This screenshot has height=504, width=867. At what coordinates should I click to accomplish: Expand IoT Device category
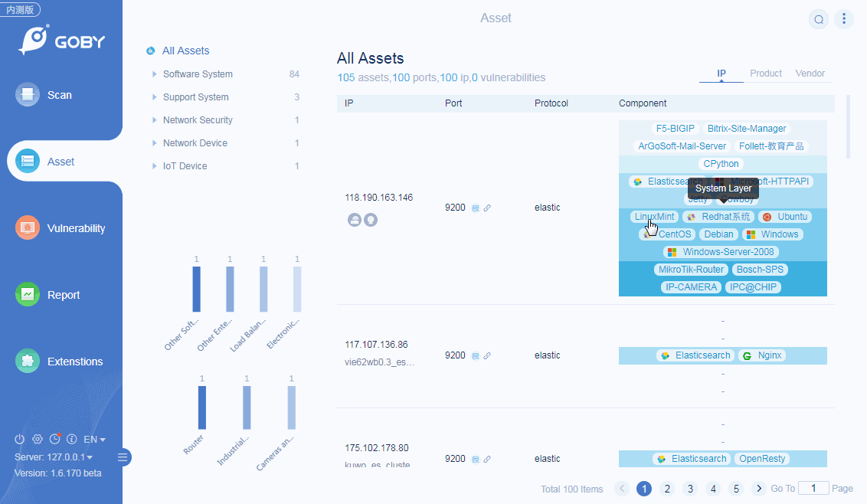click(x=154, y=166)
